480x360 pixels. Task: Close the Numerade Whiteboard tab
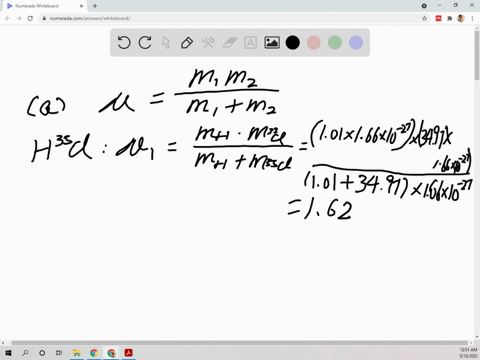(82, 6)
